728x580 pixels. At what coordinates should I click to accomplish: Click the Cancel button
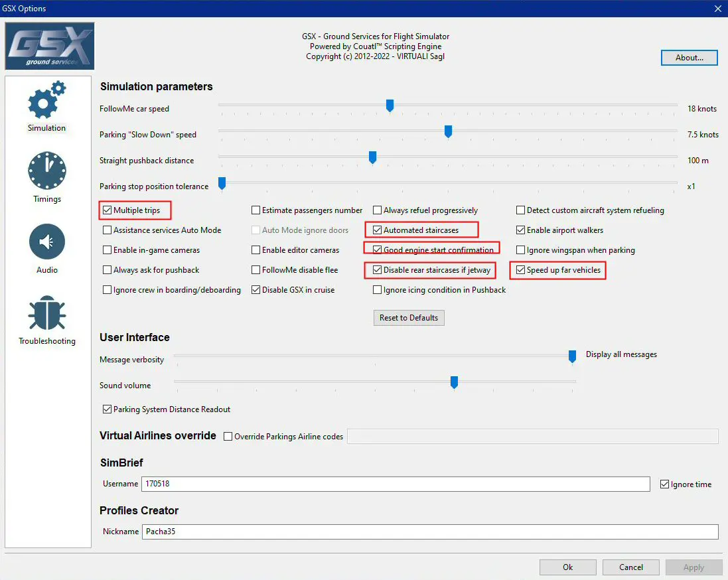pos(631,567)
